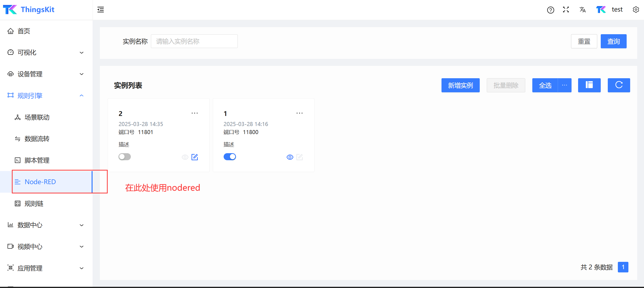Click the refresh list icon button
This screenshot has width=644, height=288.
click(x=619, y=85)
